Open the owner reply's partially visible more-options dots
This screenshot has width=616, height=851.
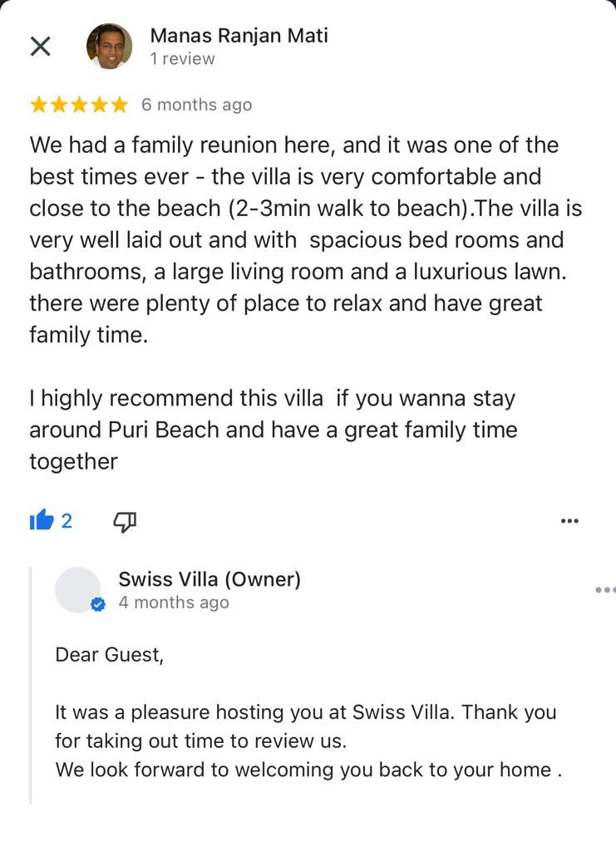[605, 590]
